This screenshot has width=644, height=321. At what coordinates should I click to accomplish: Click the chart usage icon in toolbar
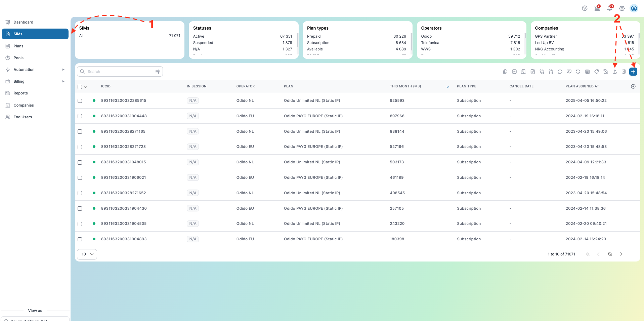point(514,72)
